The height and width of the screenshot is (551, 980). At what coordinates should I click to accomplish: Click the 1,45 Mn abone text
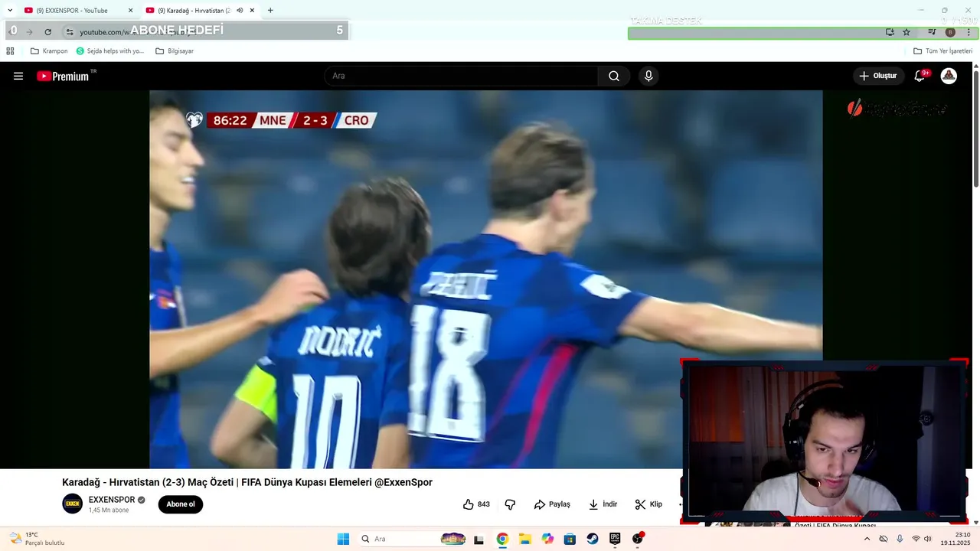click(x=109, y=510)
